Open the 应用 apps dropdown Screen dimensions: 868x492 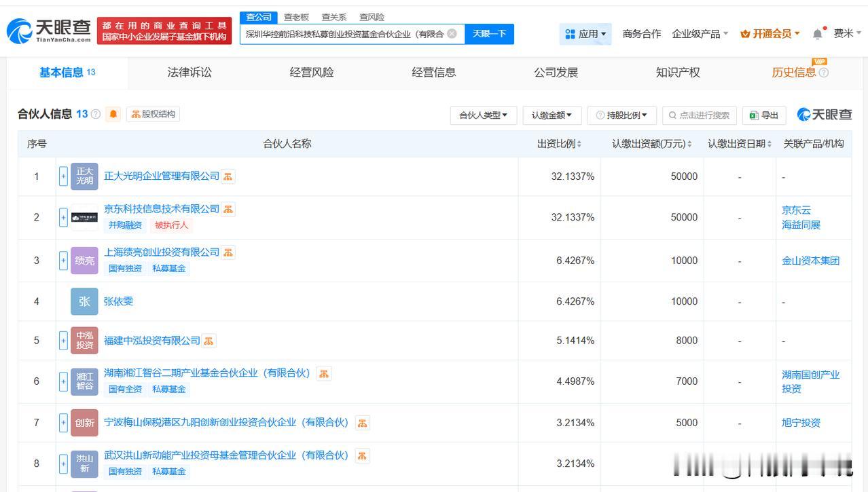(586, 34)
